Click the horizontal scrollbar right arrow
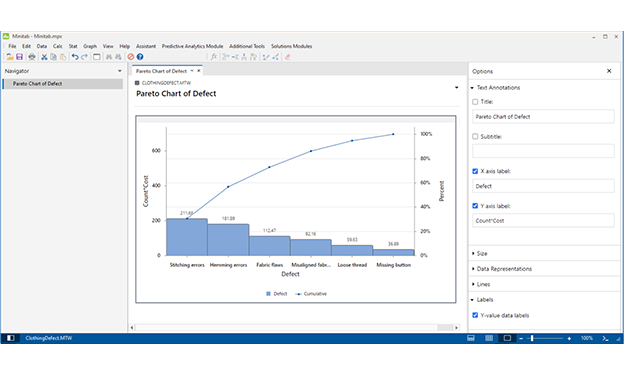The image size is (624, 375). [x=456, y=328]
